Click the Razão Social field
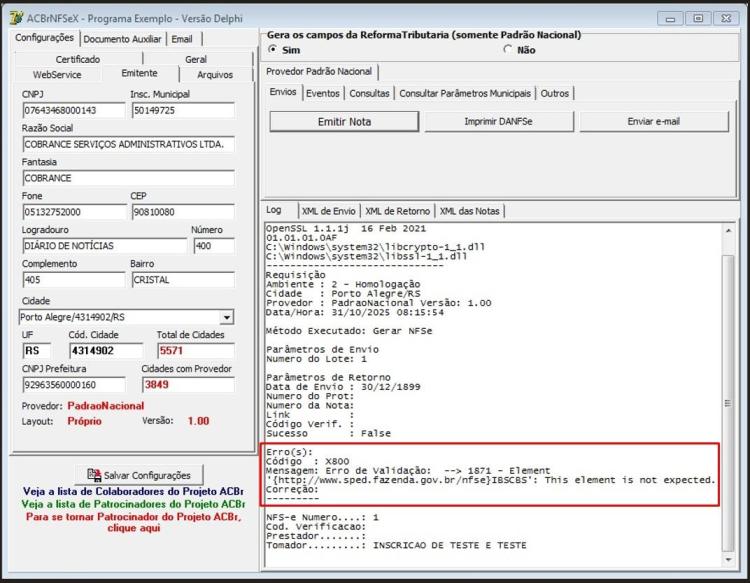 coord(129,144)
